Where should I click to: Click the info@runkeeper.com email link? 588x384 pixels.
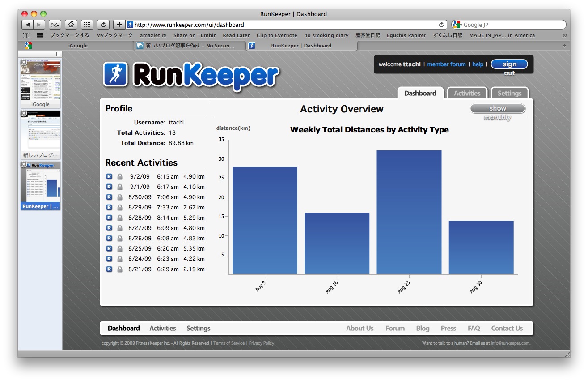click(x=511, y=343)
